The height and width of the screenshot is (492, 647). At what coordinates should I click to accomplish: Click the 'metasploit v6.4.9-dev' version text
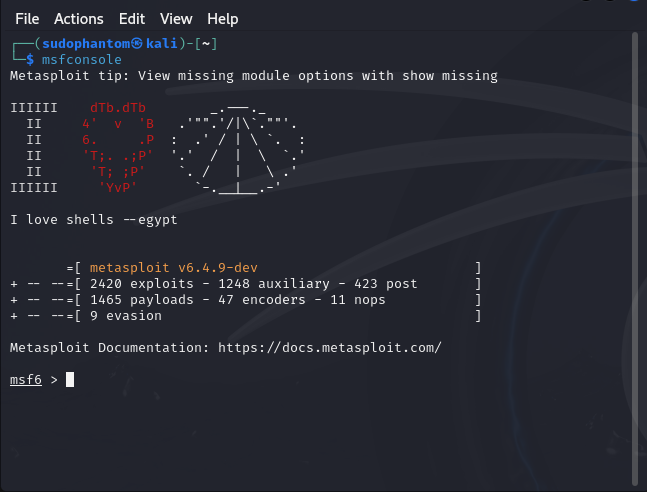pos(174,268)
